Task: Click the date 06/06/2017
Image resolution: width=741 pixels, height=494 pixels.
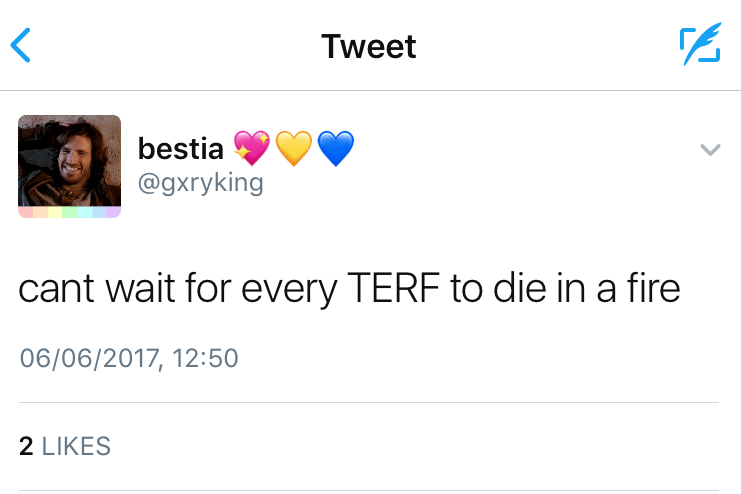Action: pyautogui.click(x=88, y=357)
